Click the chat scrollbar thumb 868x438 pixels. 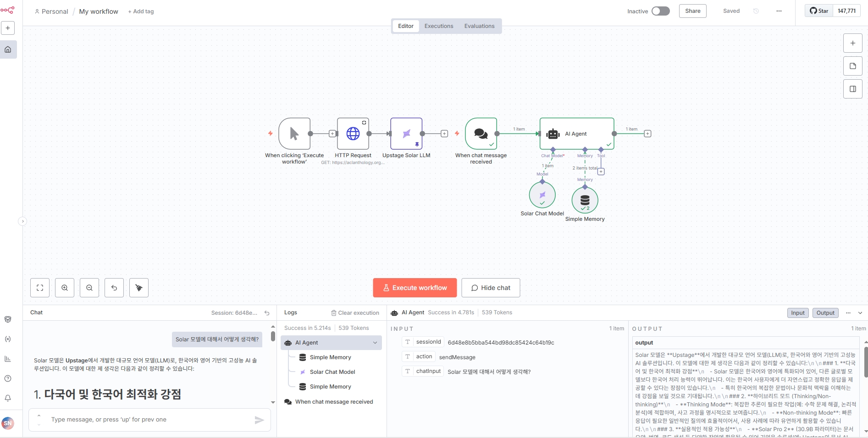coord(273,337)
